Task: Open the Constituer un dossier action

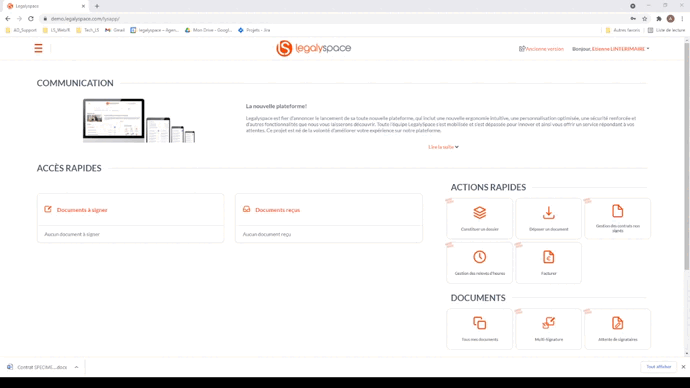Action: 479,219
